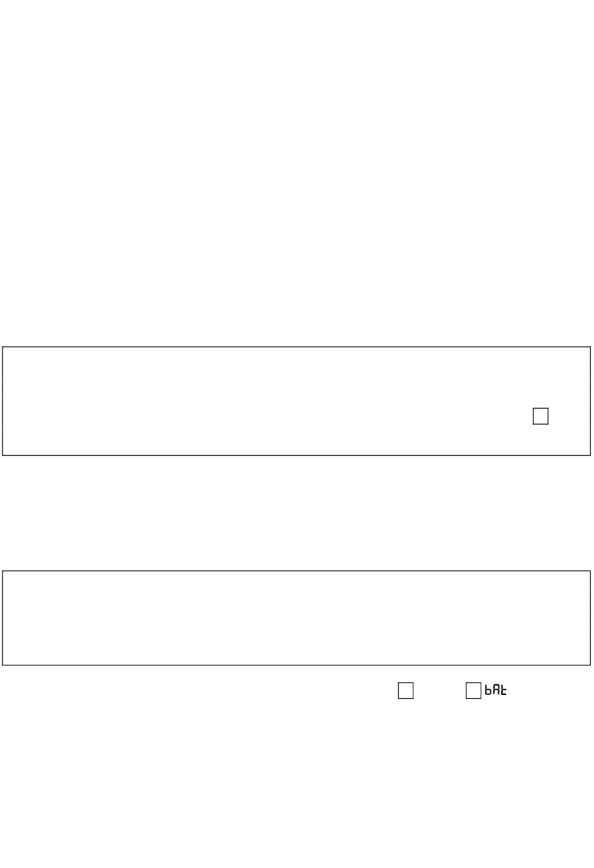The width and height of the screenshot is (594, 868).
Task: Click top border of the upper frame
Action: point(296,347)
